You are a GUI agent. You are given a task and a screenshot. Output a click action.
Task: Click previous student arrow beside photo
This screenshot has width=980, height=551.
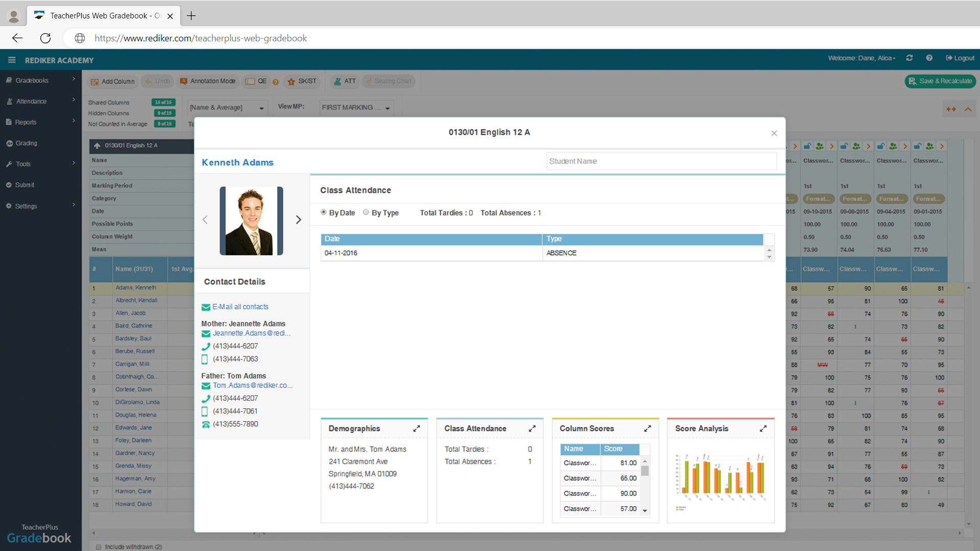(205, 220)
